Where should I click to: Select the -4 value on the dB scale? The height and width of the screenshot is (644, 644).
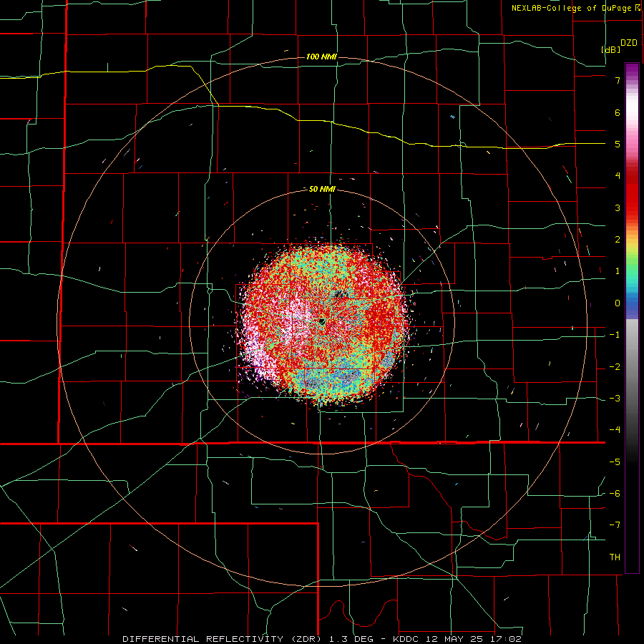click(x=615, y=429)
